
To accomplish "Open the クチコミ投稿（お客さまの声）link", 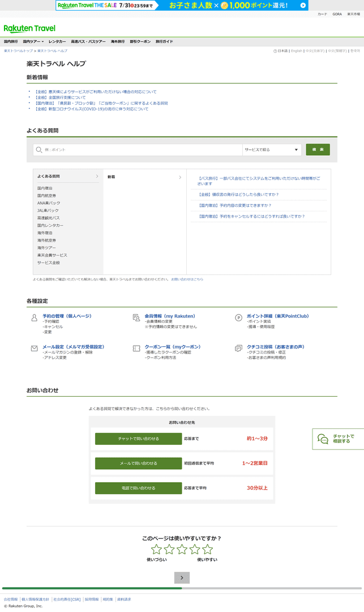I will coord(276,347).
